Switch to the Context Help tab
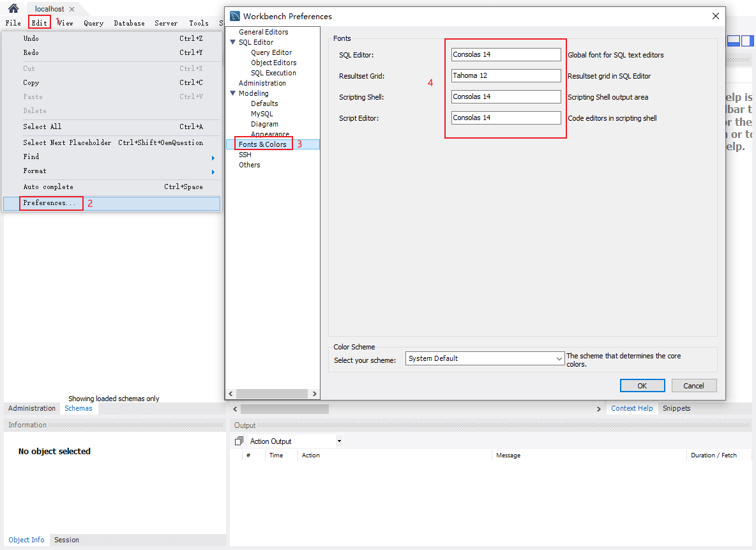Screen dimensions: 756x550 point(631,408)
